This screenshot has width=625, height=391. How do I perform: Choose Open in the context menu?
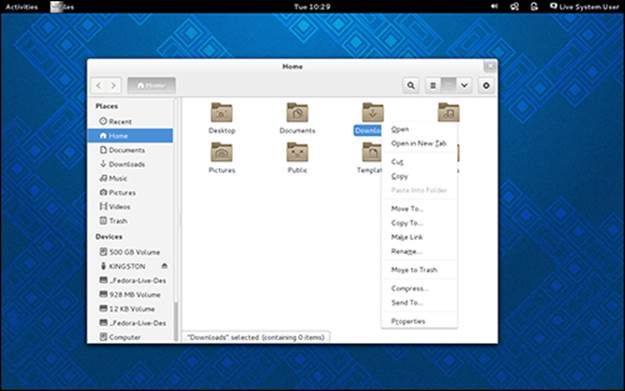419,129
